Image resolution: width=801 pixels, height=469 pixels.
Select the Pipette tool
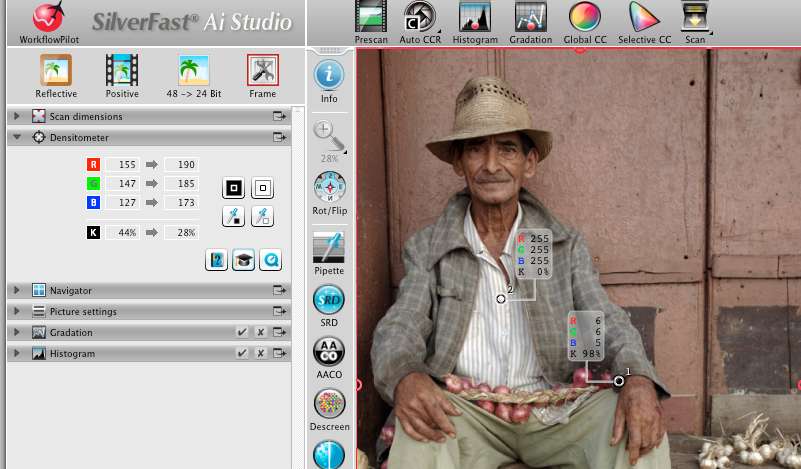point(329,248)
